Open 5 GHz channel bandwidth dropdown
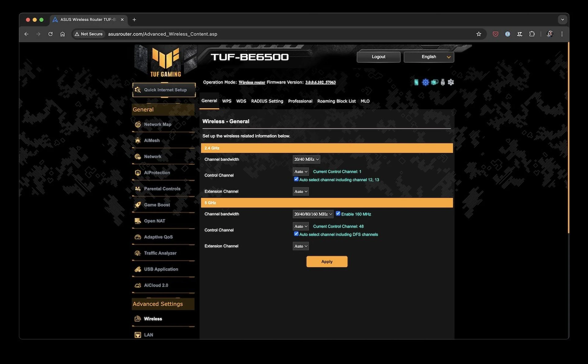The height and width of the screenshot is (364, 588). coord(313,214)
